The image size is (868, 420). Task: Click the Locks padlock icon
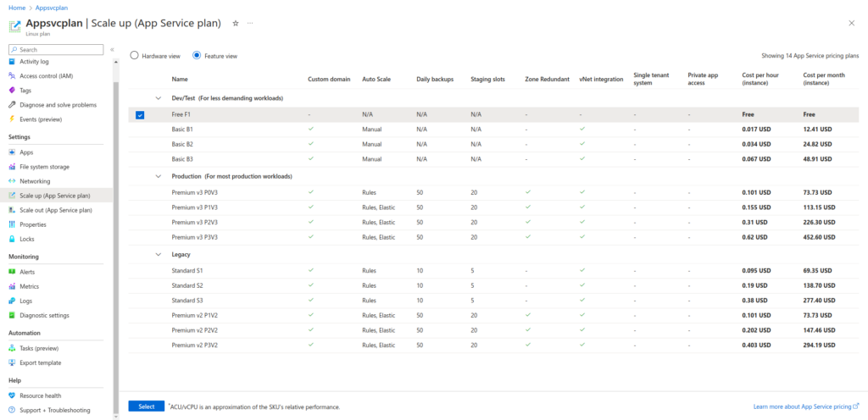tap(13, 239)
